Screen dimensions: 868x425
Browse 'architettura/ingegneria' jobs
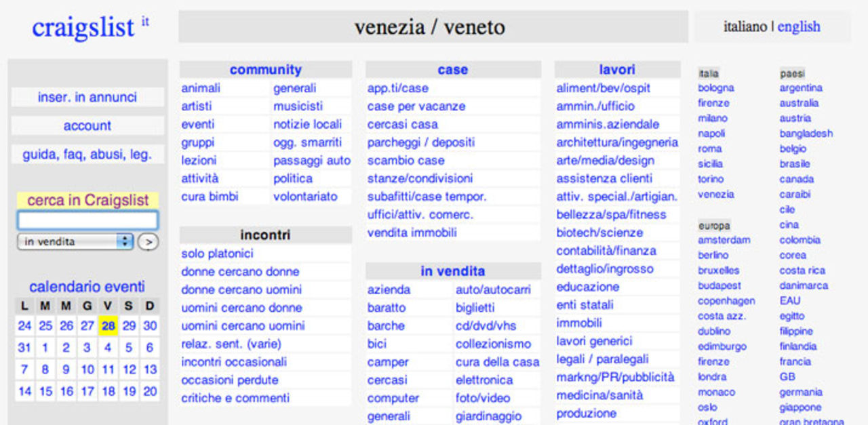click(x=617, y=142)
